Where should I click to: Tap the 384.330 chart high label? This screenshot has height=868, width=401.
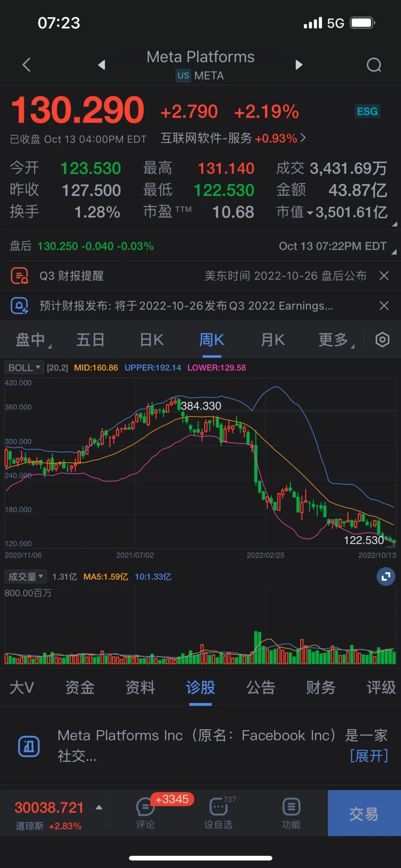[201, 406]
